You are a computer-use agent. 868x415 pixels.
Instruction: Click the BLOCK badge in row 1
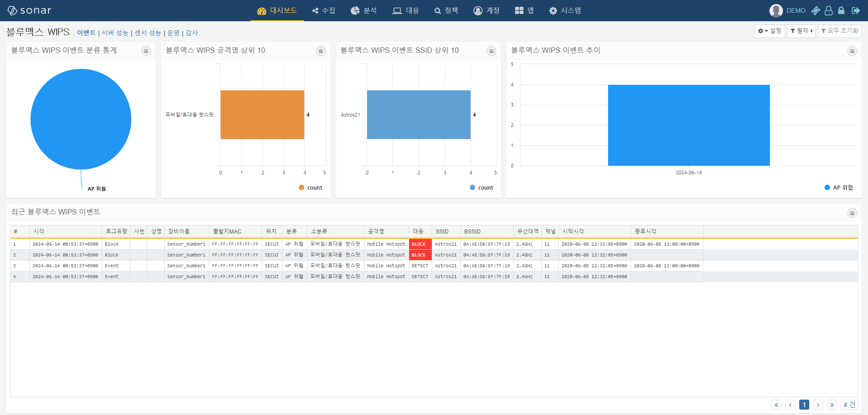[420, 244]
